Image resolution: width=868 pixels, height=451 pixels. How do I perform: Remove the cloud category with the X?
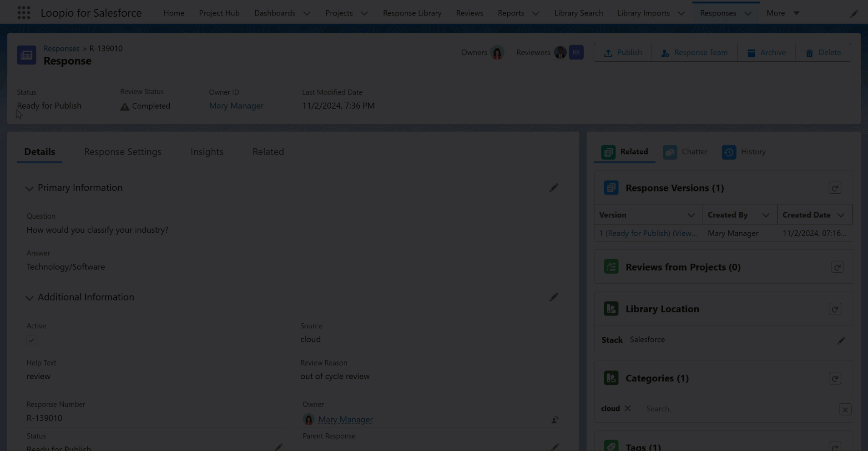[x=627, y=408]
